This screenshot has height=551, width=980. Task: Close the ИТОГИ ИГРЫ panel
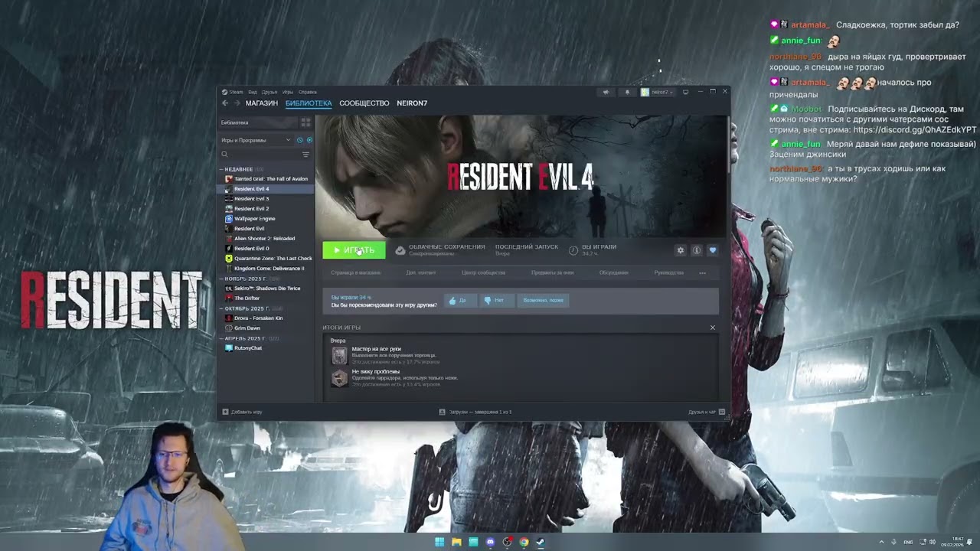(713, 328)
